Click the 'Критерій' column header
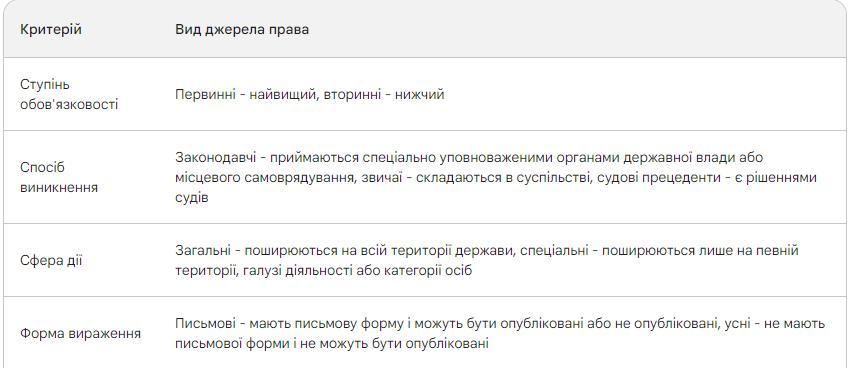This screenshot has width=849, height=368. (x=51, y=29)
